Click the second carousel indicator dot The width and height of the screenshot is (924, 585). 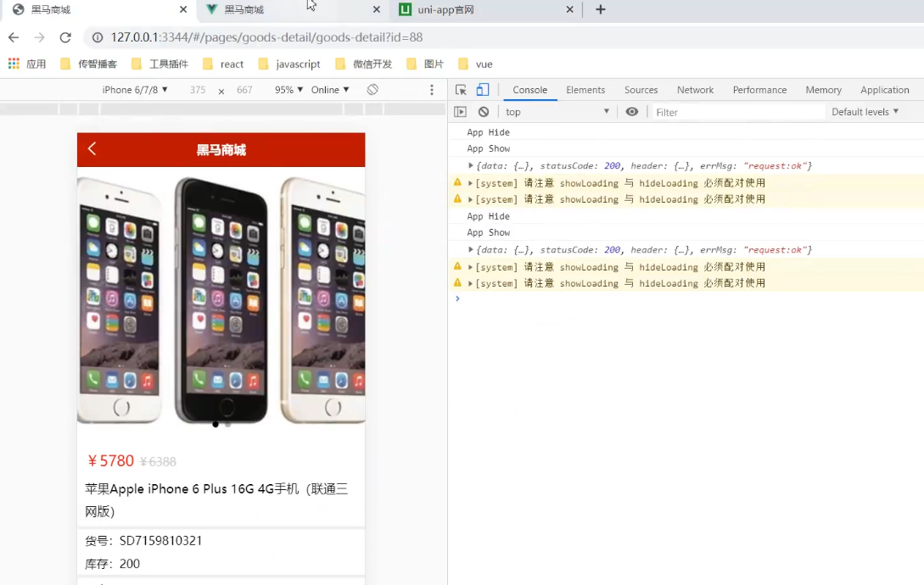point(227,424)
